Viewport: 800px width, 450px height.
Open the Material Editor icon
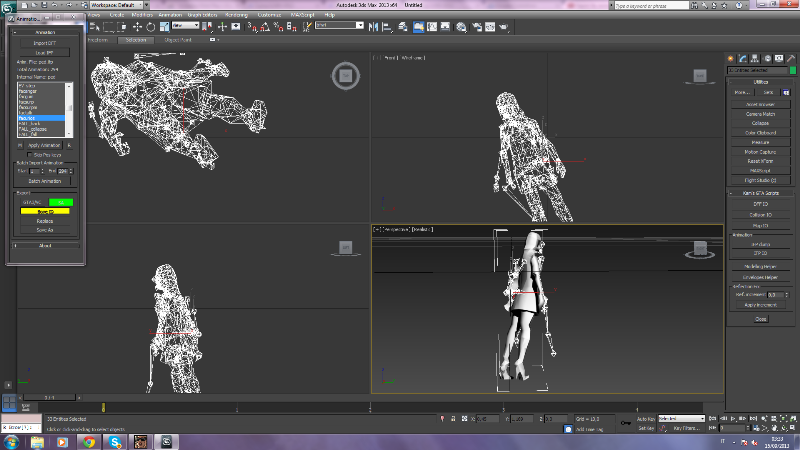[461, 27]
